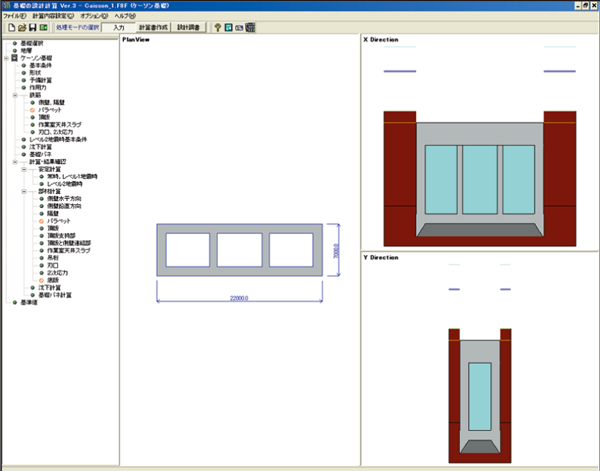Image resolution: width=600 pixels, height=471 pixels.
Task: Click the 計算書作成 mode button
Action: [153, 28]
